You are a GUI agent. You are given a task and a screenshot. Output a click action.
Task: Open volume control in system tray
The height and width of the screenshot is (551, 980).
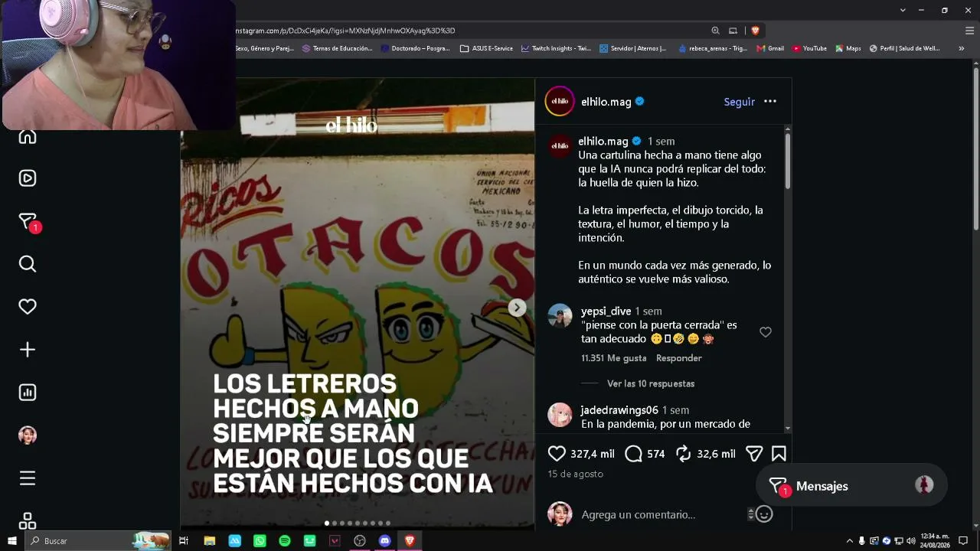click(911, 541)
